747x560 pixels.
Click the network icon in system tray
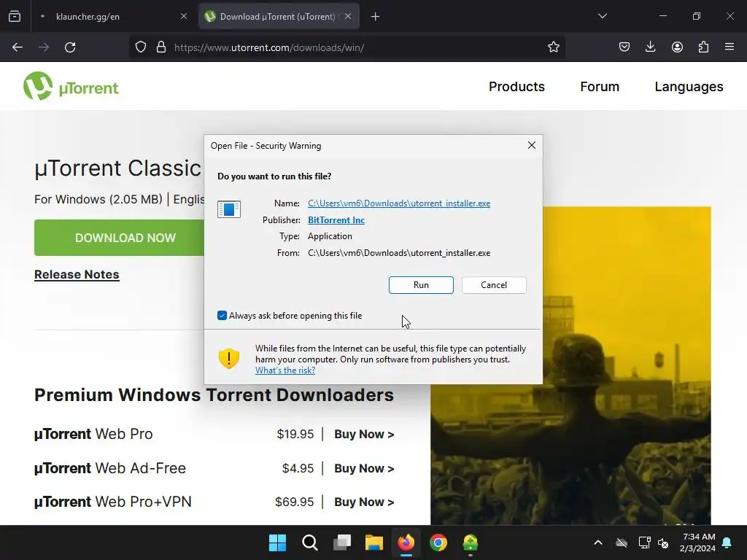point(644,542)
